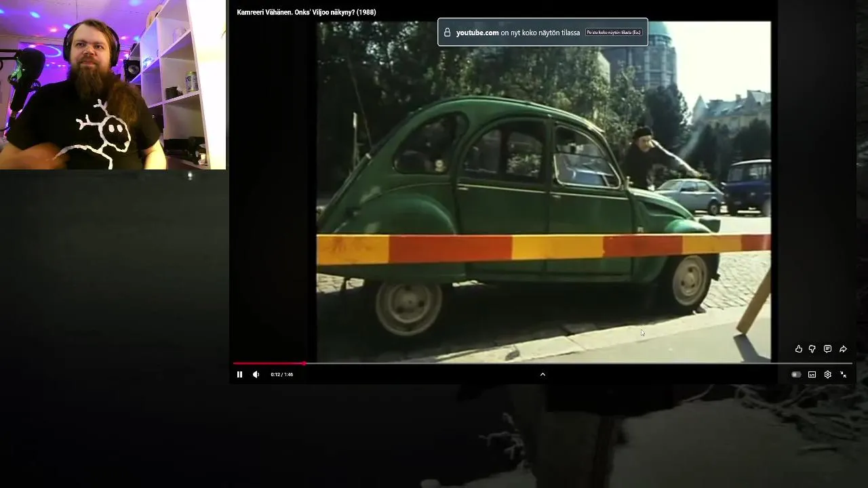Click the red playhead scrubber dot
The height and width of the screenshot is (488, 868).
pos(304,364)
